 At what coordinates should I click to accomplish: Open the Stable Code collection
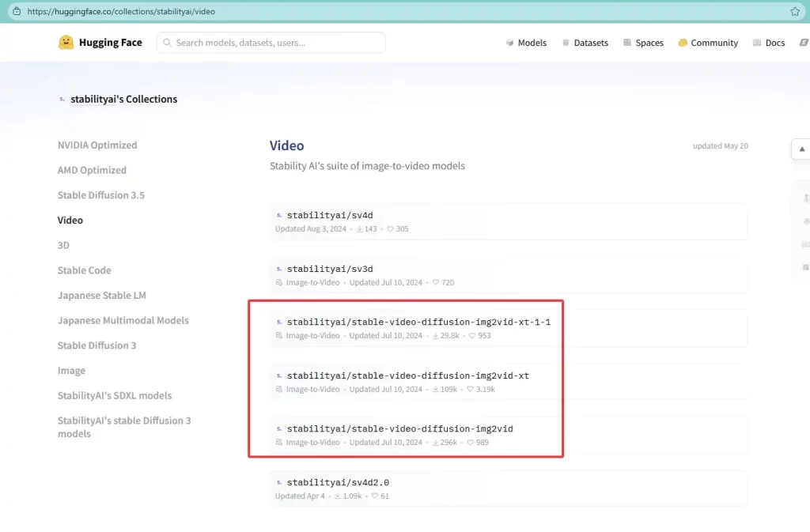tap(84, 270)
